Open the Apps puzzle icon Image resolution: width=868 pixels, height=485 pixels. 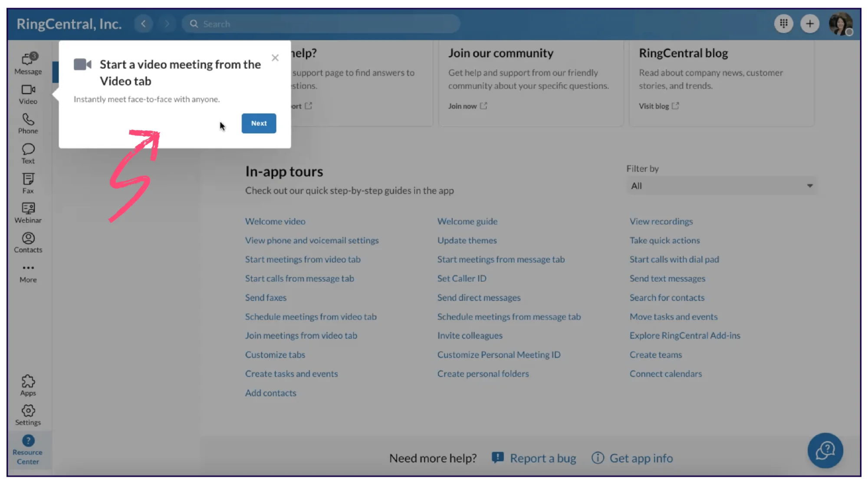[28, 385]
